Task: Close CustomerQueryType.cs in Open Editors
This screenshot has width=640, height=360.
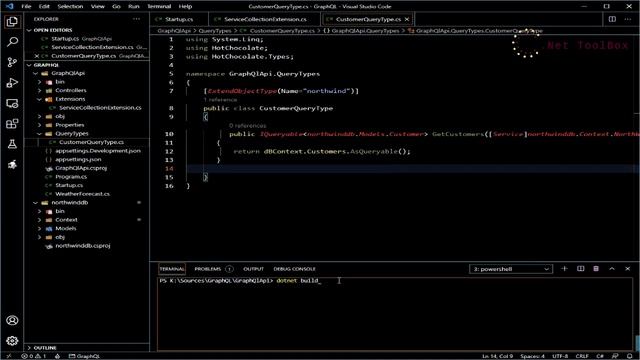Action: click(37, 56)
